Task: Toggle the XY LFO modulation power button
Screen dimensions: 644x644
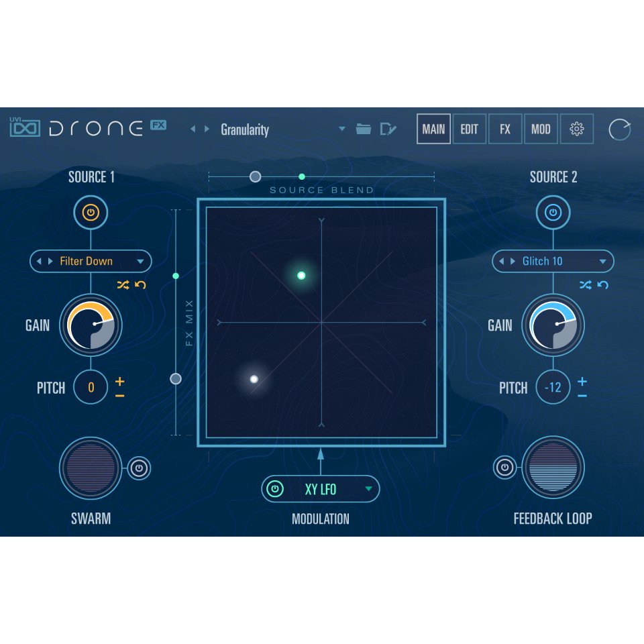Action: click(275, 489)
